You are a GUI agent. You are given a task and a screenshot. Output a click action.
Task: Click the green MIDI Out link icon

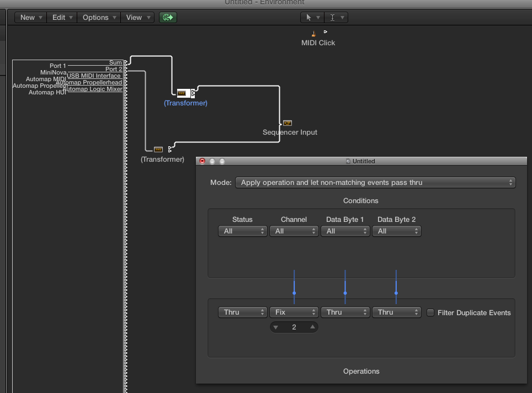click(x=168, y=17)
